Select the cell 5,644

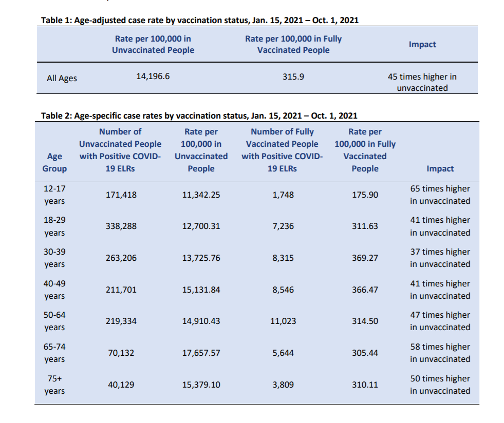click(283, 353)
